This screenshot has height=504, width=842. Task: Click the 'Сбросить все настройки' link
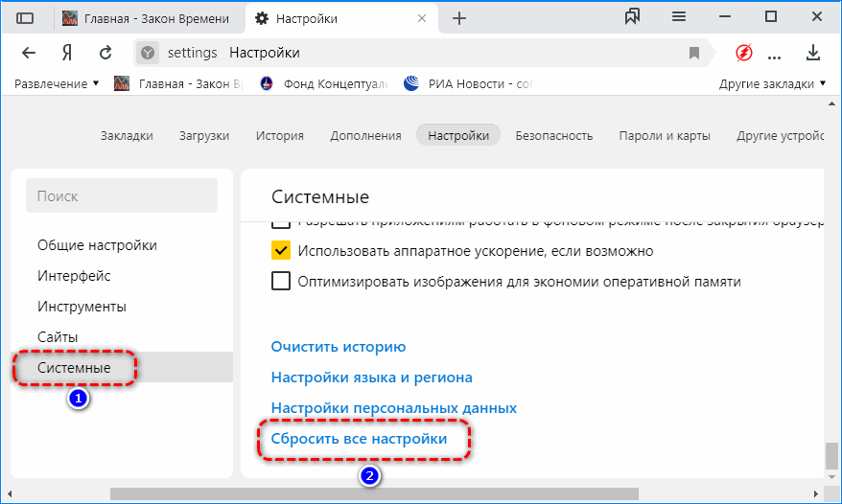pos(359,439)
